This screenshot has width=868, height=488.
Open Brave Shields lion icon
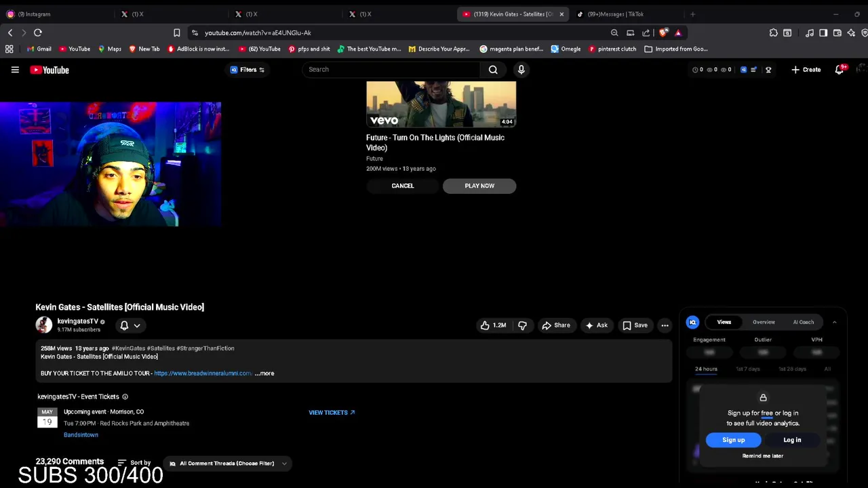click(663, 33)
